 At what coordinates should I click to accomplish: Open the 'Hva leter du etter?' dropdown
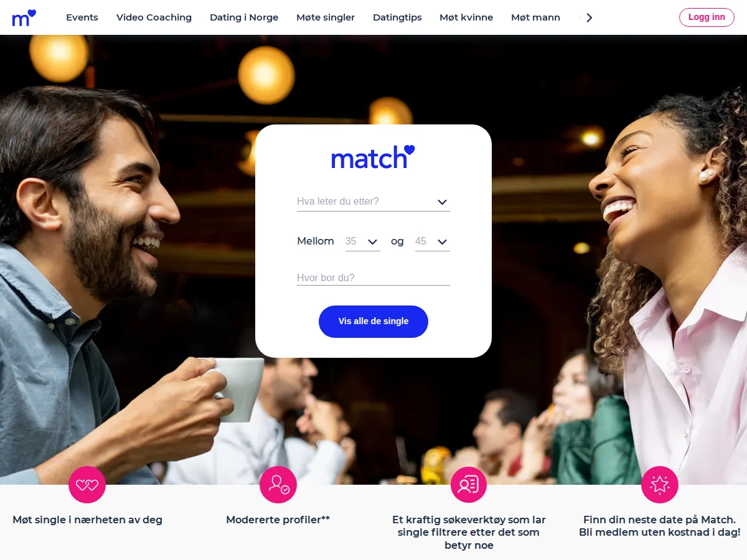tap(374, 202)
